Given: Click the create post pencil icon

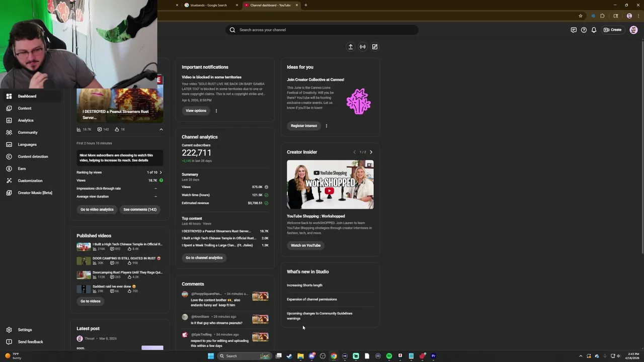Looking at the screenshot, I should 375,47.
